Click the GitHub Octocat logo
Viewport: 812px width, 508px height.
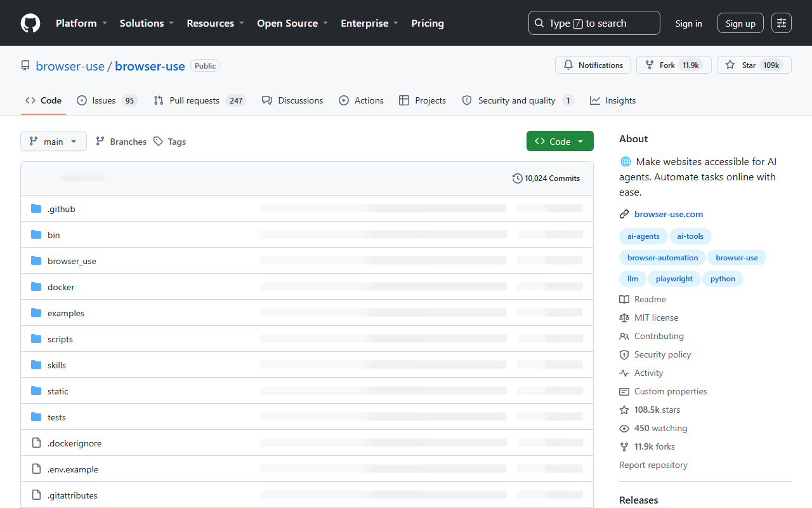click(30, 23)
